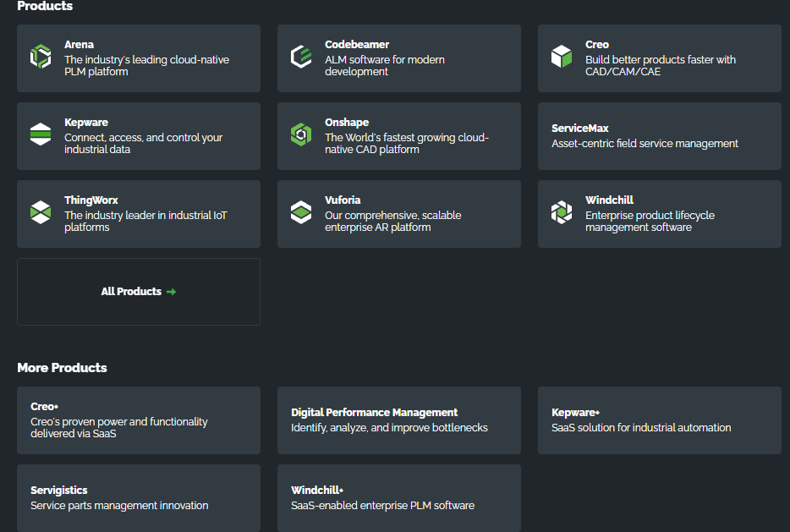Click the Onshape product title
This screenshot has height=532, width=790.
(347, 123)
